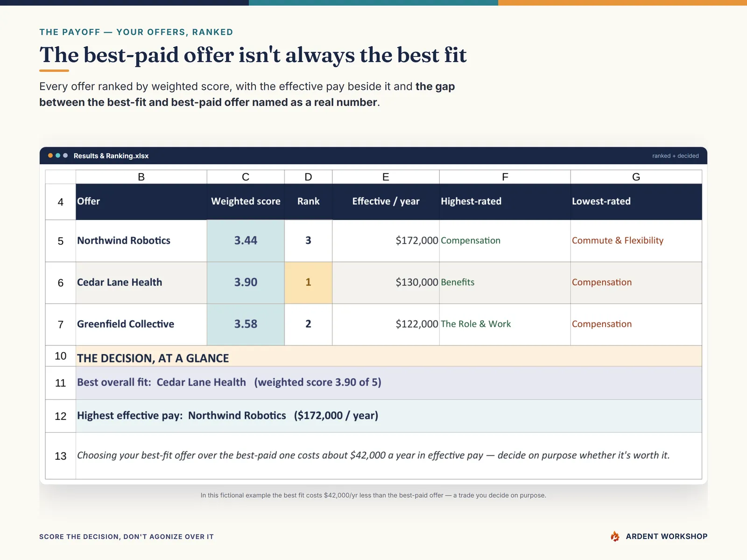Click the $172,000 cell in column E
Viewport: 747px width, 560px height.
[x=386, y=241]
